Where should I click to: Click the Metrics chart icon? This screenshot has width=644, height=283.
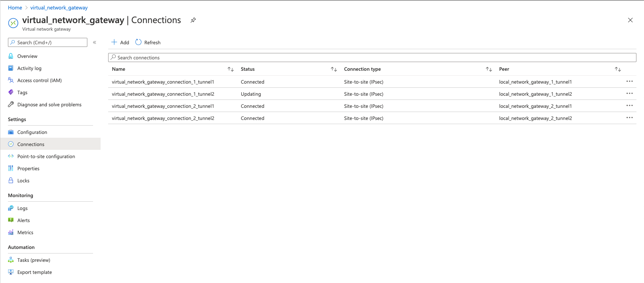click(11, 232)
